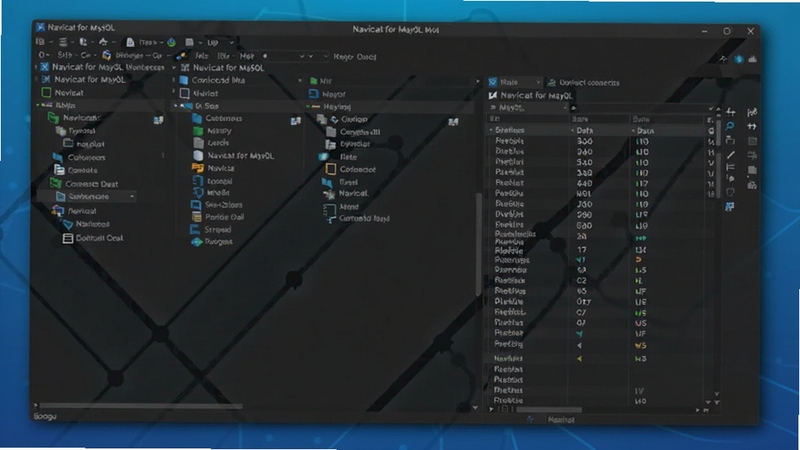This screenshot has height=450, width=800.
Task: Click the blue Hayor icon in third column
Action: click(314, 94)
